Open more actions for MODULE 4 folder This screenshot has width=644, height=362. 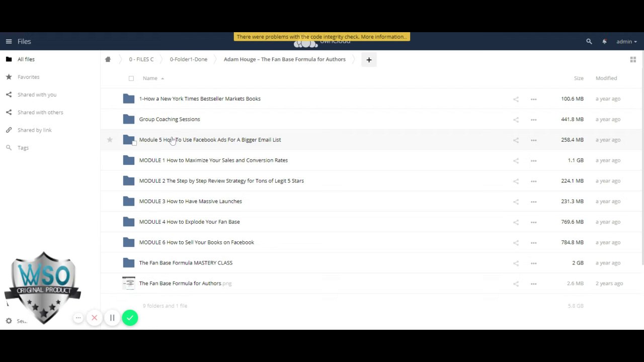point(533,222)
